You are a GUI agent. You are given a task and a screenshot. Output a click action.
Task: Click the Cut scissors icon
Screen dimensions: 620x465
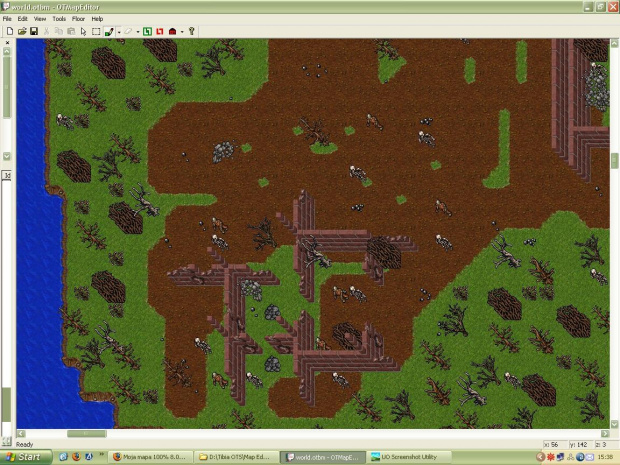click(46, 32)
